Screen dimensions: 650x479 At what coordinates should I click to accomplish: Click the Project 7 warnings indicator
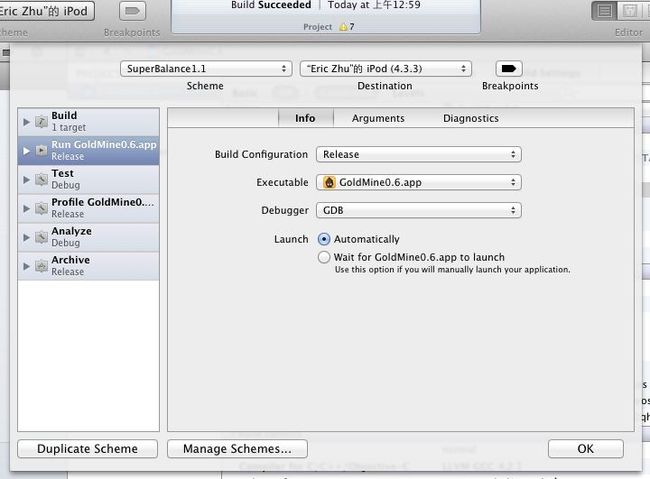(329, 27)
